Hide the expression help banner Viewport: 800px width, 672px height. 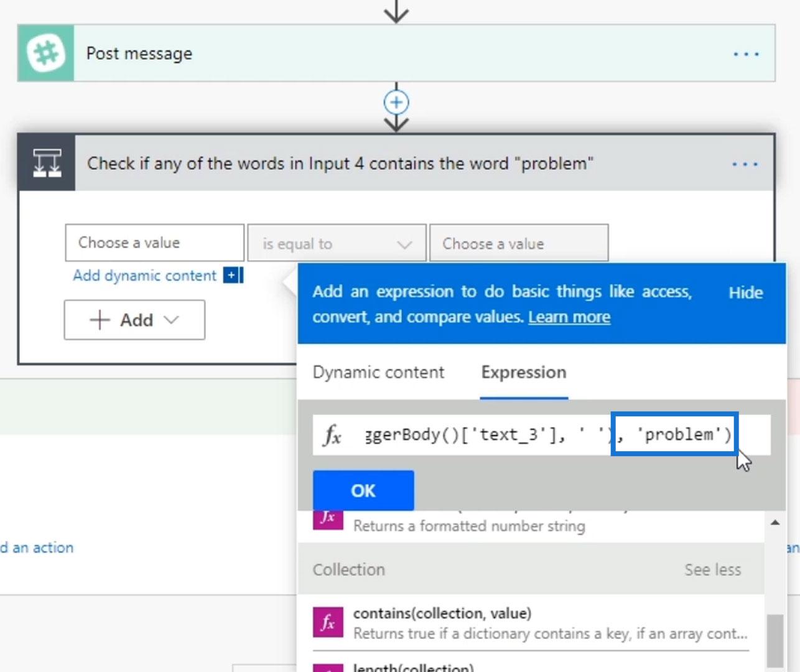[745, 292]
